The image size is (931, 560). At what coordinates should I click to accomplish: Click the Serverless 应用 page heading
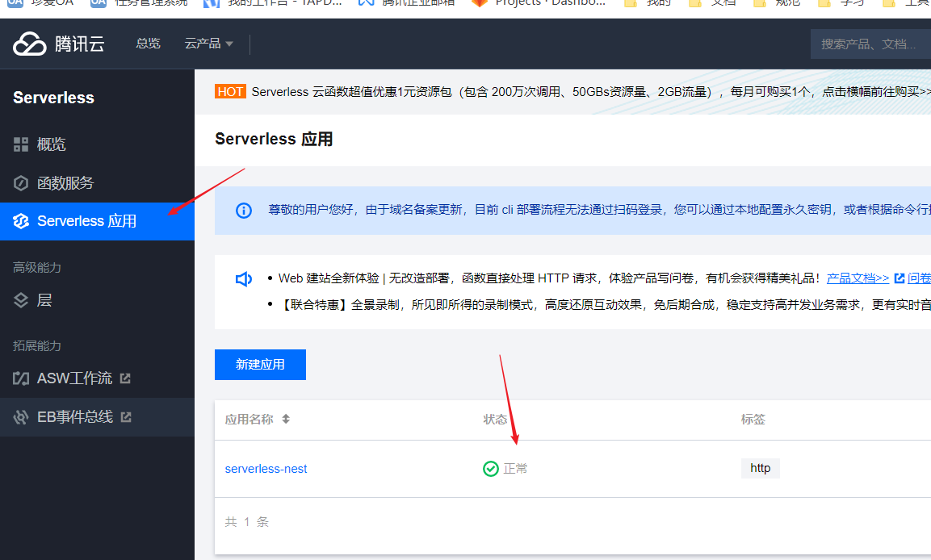(274, 139)
